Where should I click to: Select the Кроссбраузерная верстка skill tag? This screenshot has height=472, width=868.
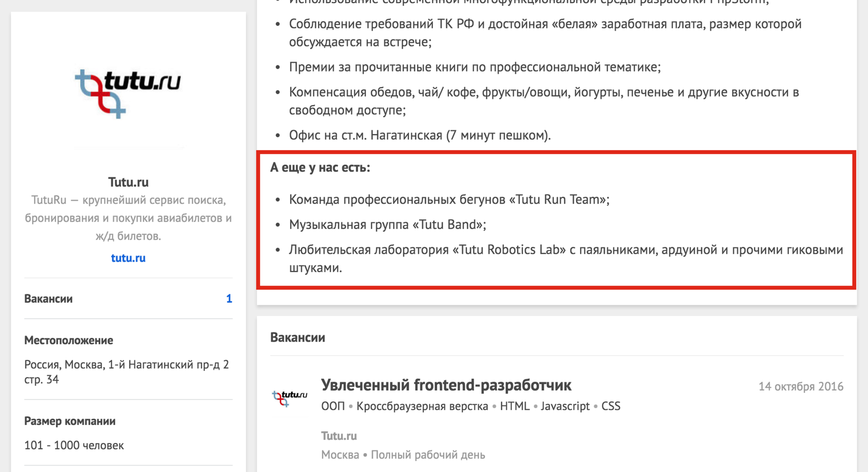point(422,406)
